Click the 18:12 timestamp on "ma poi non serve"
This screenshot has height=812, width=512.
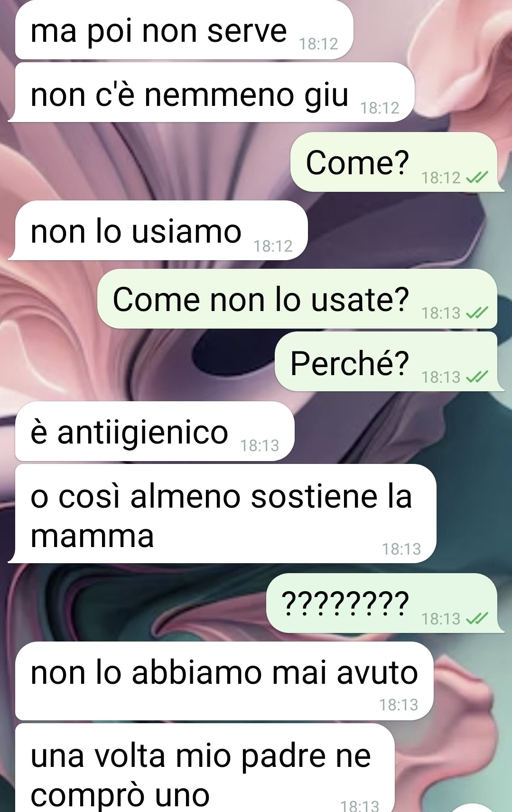coord(319,44)
